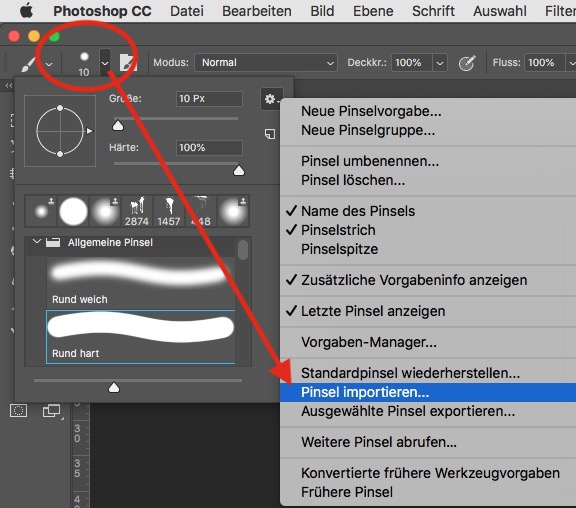
Task: Collapse the Allgemeine Pinsel group
Action: [36, 242]
